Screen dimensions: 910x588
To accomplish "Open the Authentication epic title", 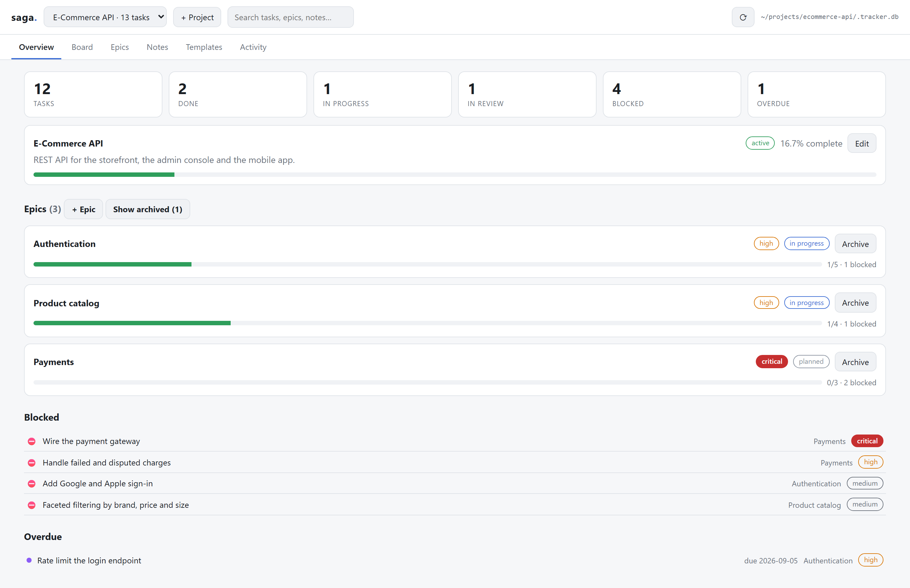I will coord(64,244).
